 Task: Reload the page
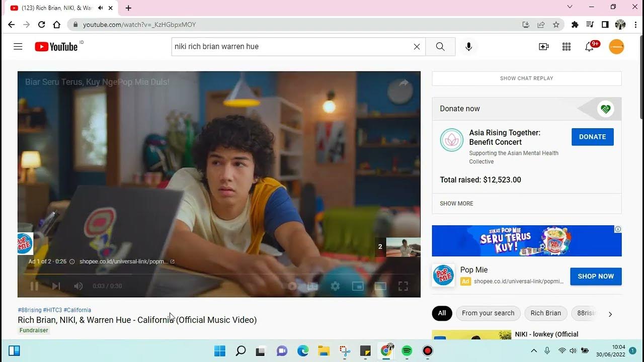click(x=41, y=25)
